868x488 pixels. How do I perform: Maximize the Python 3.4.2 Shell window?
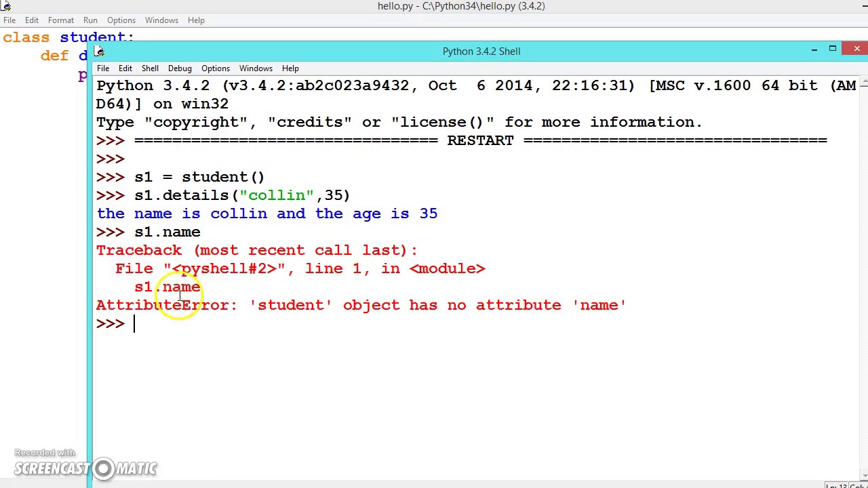833,49
